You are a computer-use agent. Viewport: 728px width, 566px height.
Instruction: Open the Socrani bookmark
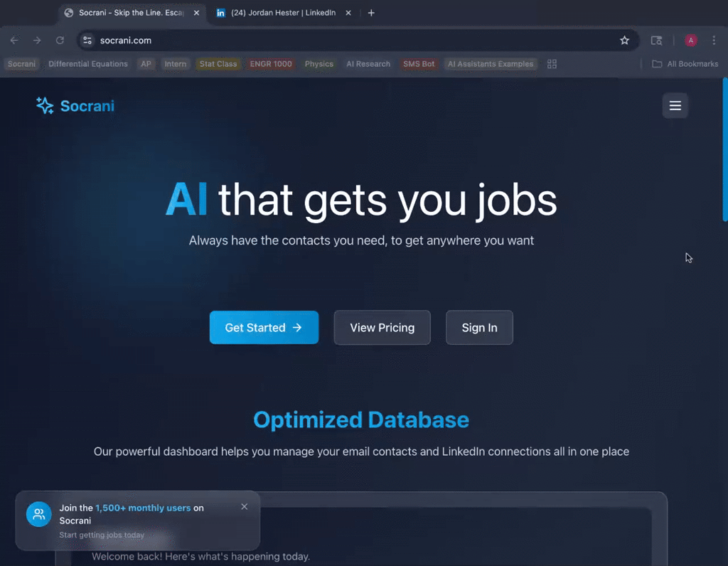click(21, 64)
